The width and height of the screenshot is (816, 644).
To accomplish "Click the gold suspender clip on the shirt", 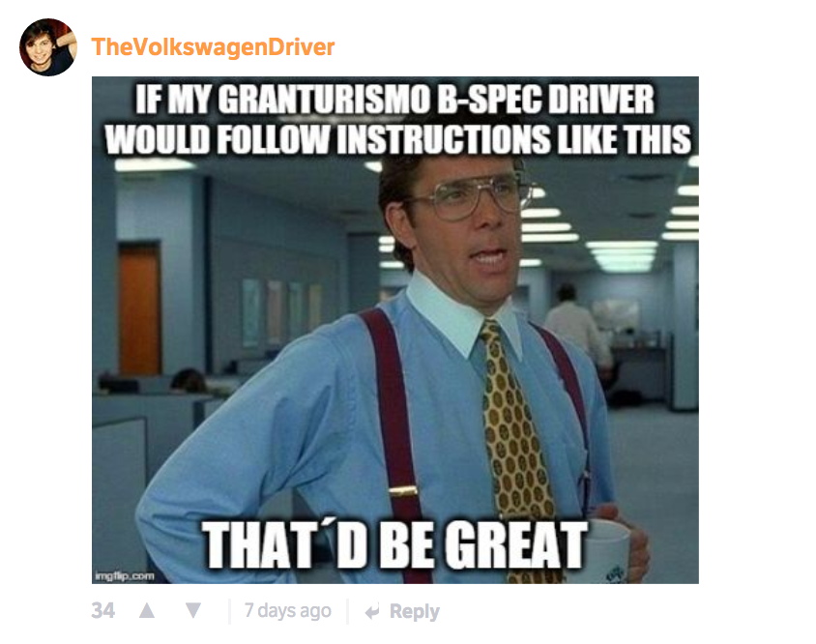I will pyautogui.click(x=403, y=491).
